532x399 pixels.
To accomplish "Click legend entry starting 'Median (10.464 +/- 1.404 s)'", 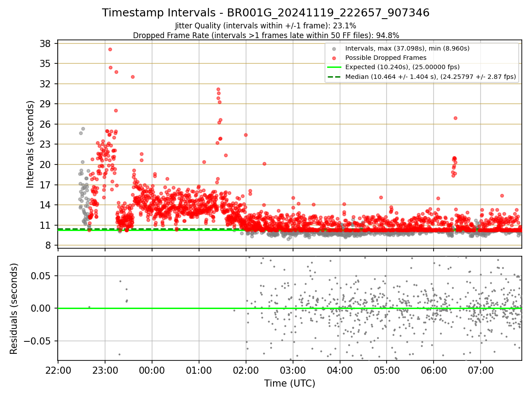I will [430, 77].
